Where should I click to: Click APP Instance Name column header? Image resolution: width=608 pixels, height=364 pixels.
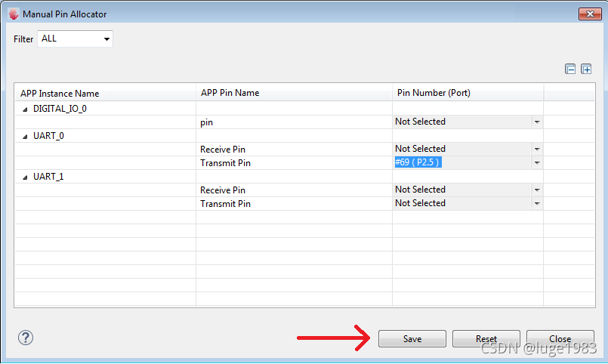click(x=105, y=93)
